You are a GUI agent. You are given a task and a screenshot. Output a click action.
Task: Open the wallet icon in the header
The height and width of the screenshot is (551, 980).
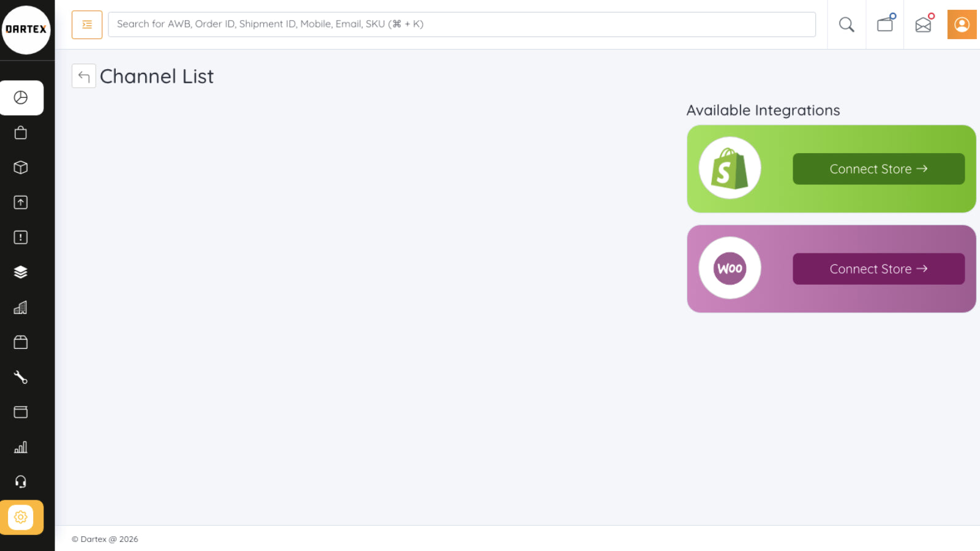(x=885, y=24)
